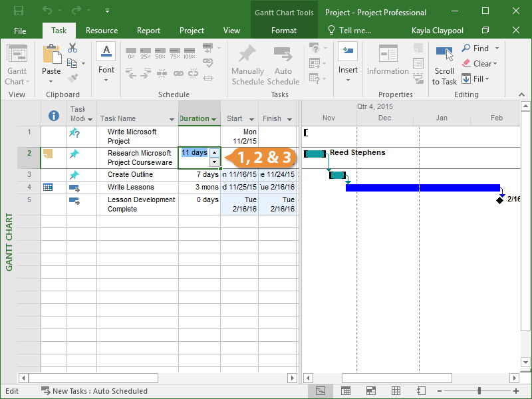532x399 pixels.
Task: Click the Cut scissors icon
Action: coord(72,48)
